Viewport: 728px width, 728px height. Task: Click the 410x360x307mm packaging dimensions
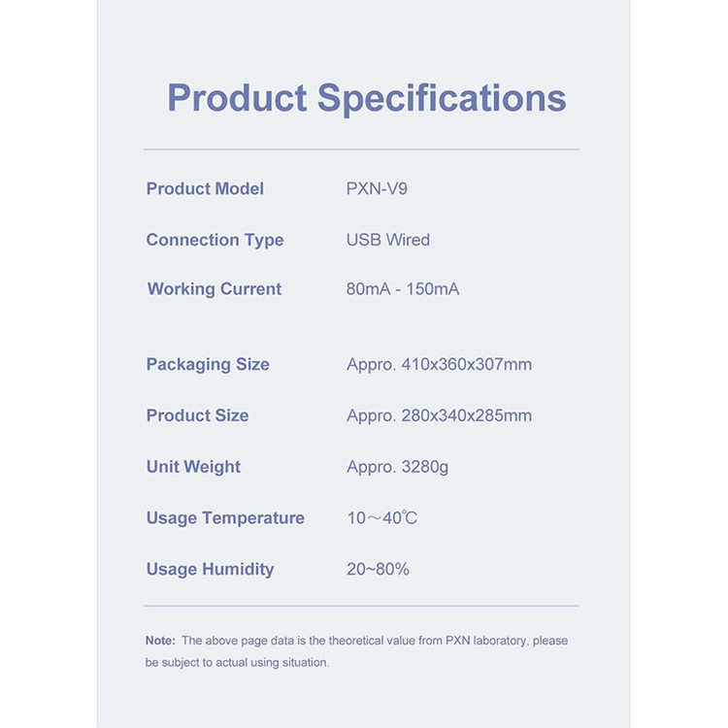(466, 365)
